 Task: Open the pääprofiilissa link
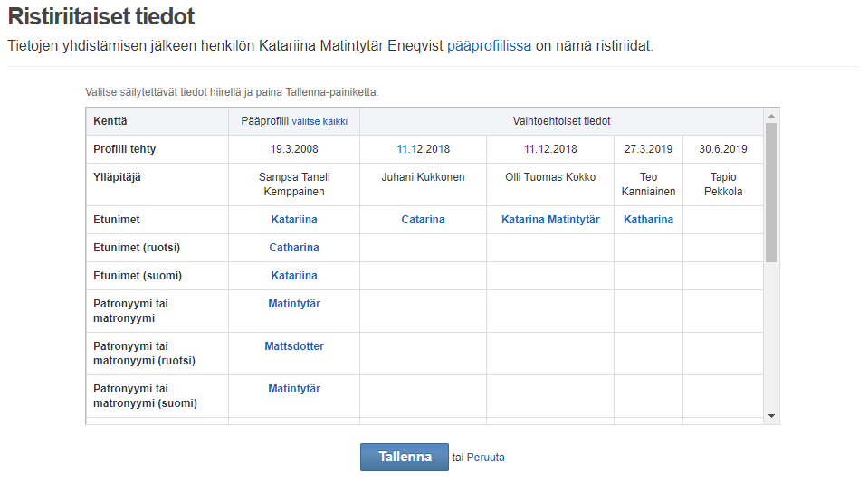coord(489,45)
